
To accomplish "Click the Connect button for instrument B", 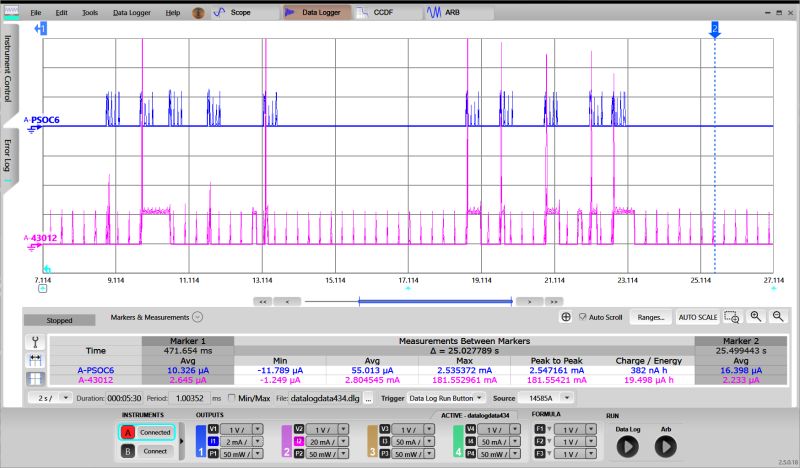I will [x=155, y=451].
